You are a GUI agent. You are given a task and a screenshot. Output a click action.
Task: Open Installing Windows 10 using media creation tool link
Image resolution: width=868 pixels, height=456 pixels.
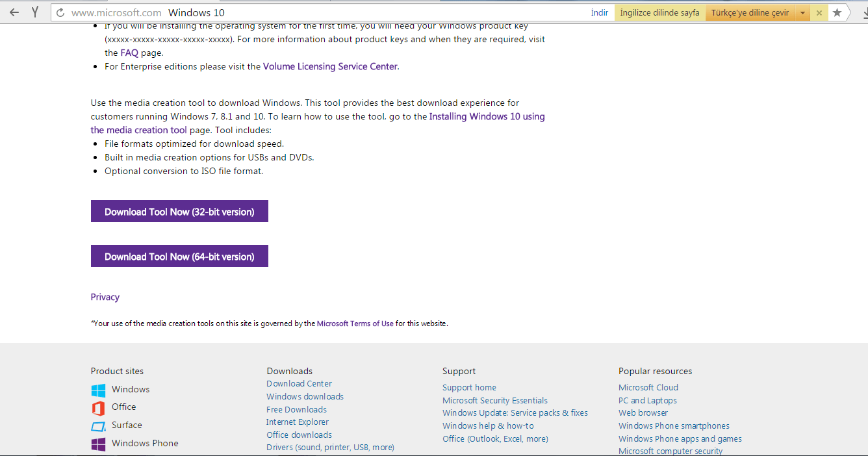tap(318, 123)
